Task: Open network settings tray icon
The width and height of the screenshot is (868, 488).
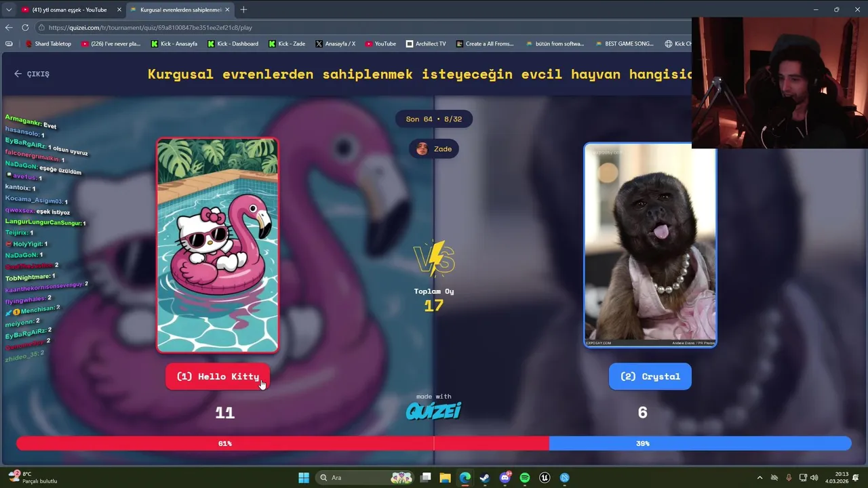Action: tap(804, 478)
